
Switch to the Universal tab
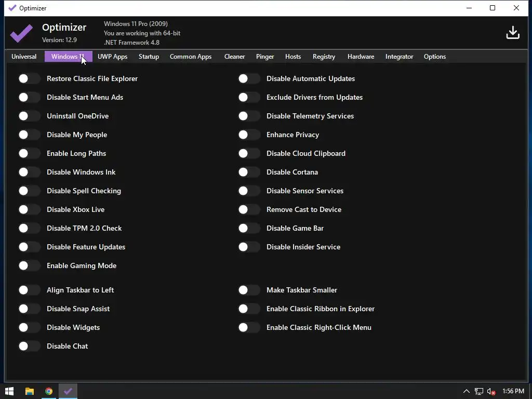click(x=24, y=57)
